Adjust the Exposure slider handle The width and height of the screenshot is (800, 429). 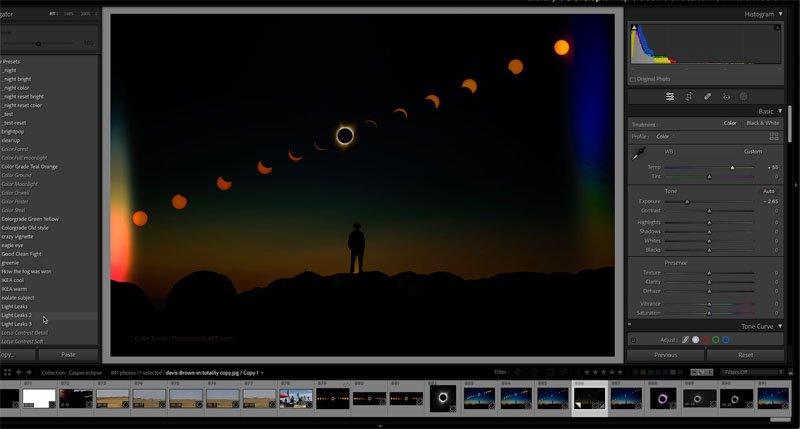point(687,201)
